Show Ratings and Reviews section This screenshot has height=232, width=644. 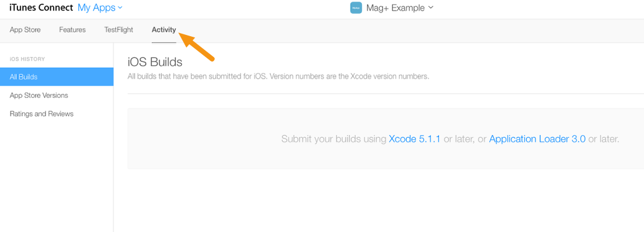pos(42,114)
